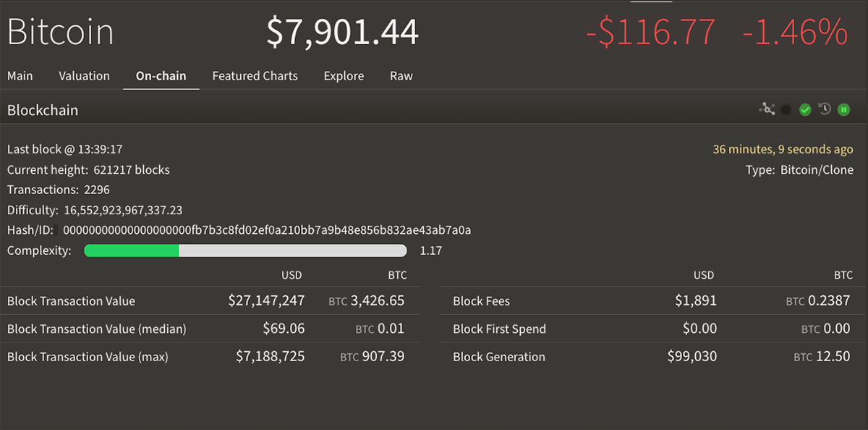Expand the Blockchain section header

43,110
